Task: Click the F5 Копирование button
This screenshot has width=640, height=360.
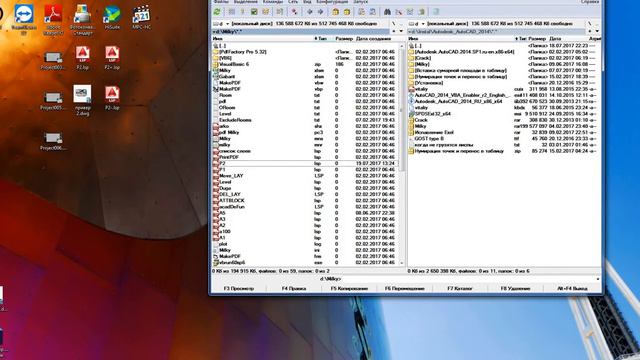Action: [349, 289]
